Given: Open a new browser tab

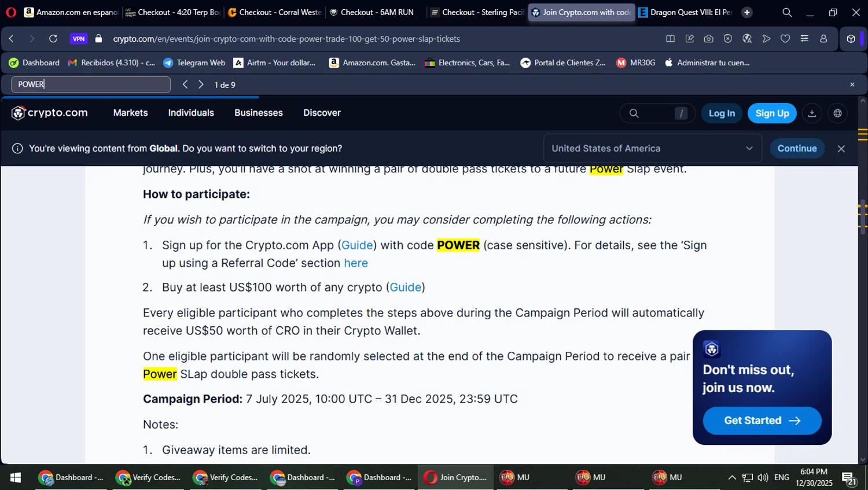Looking at the screenshot, I should [x=747, y=12].
